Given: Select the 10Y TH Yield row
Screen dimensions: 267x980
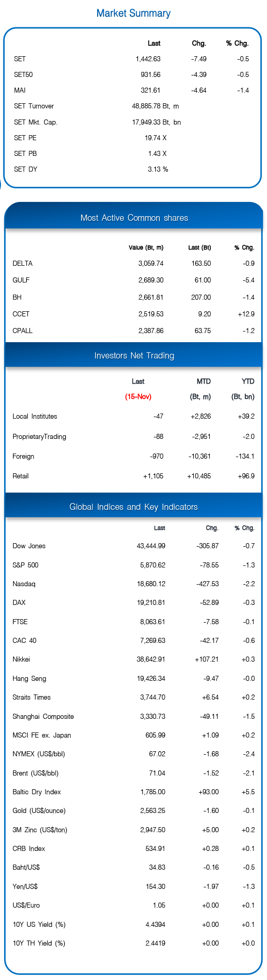Looking at the screenshot, I should click(133, 943).
